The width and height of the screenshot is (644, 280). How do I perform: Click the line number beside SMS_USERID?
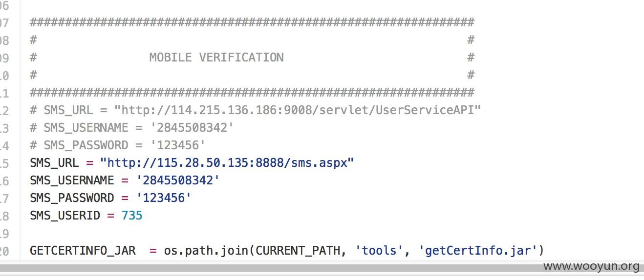(x=4, y=215)
